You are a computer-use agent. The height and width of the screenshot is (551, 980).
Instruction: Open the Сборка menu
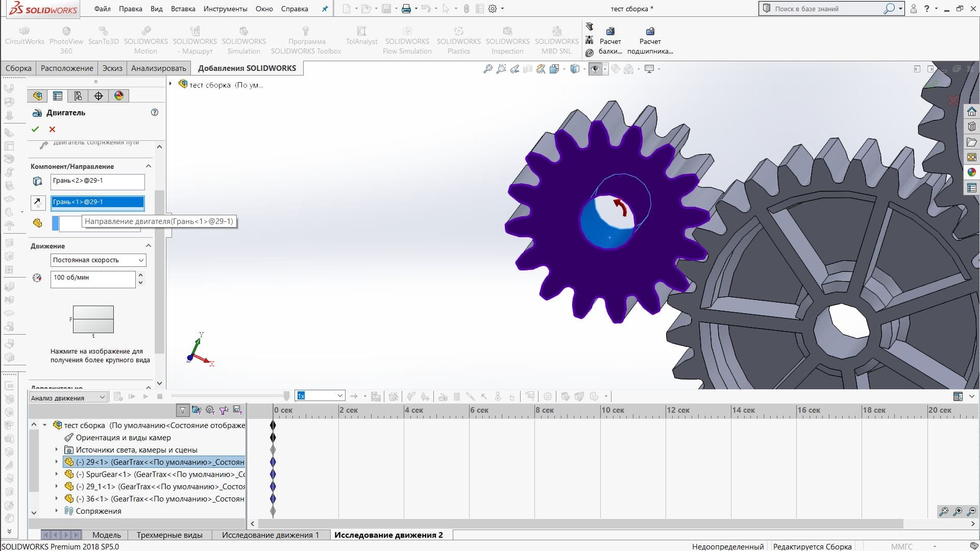point(18,67)
